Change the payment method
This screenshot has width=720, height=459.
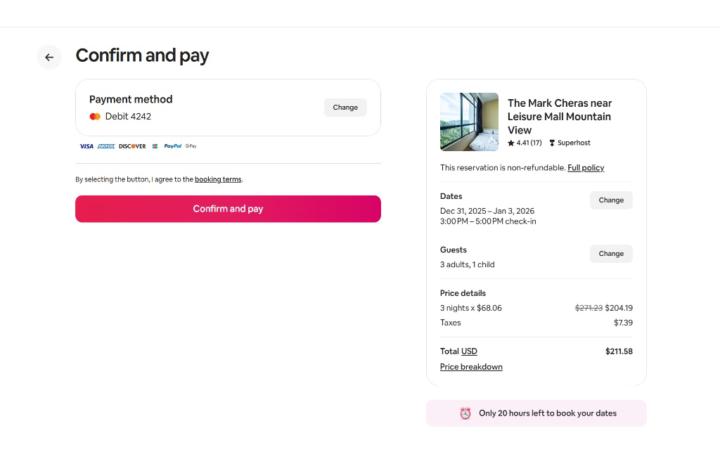click(345, 107)
